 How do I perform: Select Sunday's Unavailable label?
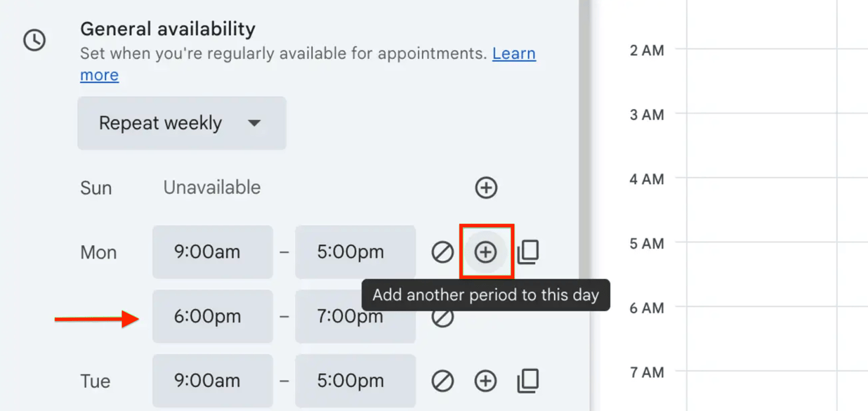(212, 188)
